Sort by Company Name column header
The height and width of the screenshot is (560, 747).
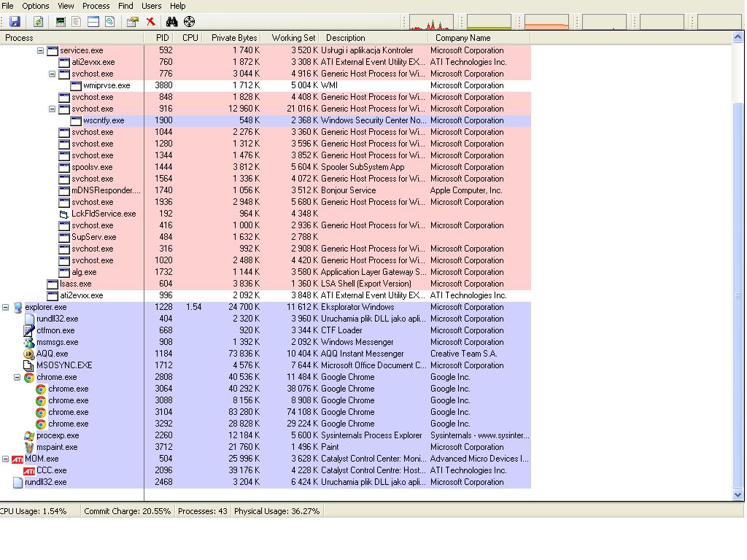tap(479, 38)
